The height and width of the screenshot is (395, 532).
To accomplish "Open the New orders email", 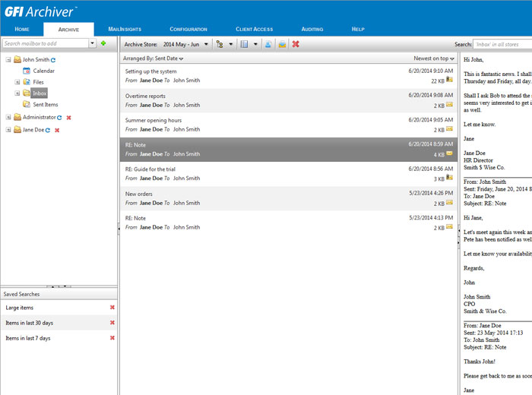I will pos(288,199).
